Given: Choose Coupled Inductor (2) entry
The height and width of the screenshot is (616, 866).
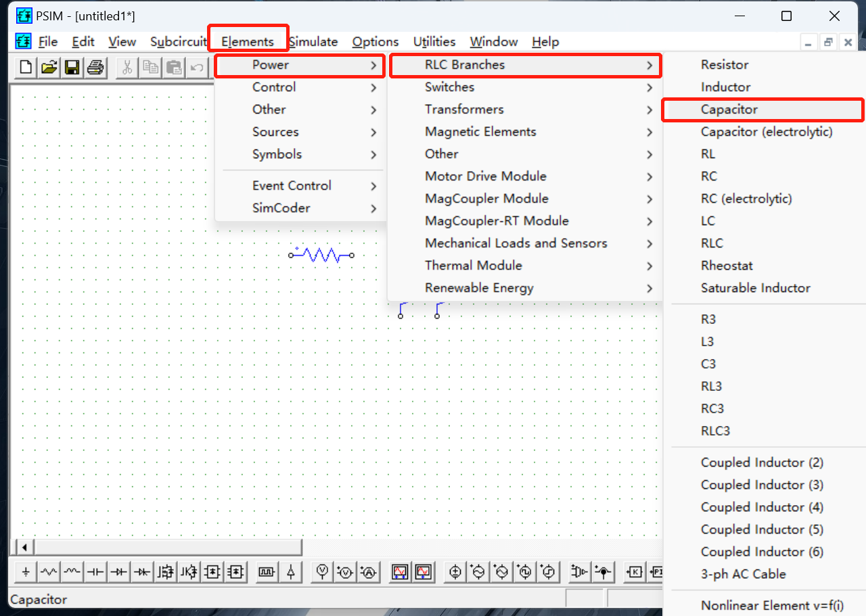Looking at the screenshot, I should [x=763, y=463].
